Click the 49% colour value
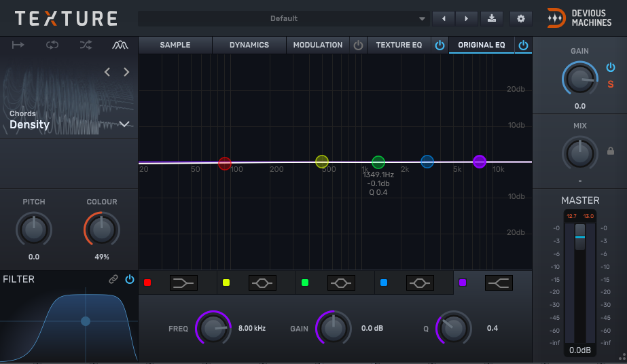 pos(102,257)
